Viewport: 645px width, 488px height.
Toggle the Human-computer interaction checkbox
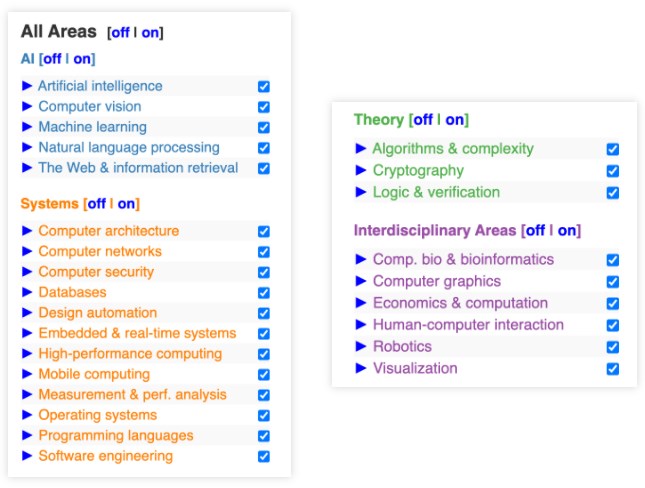tap(613, 325)
